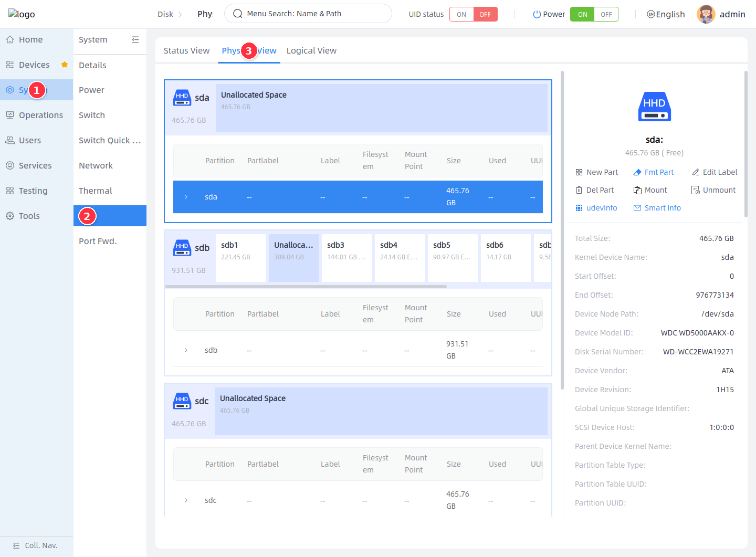Viewport: 756px width, 557px height.
Task: Switch to the Logical View tab
Action: [311, 50]
